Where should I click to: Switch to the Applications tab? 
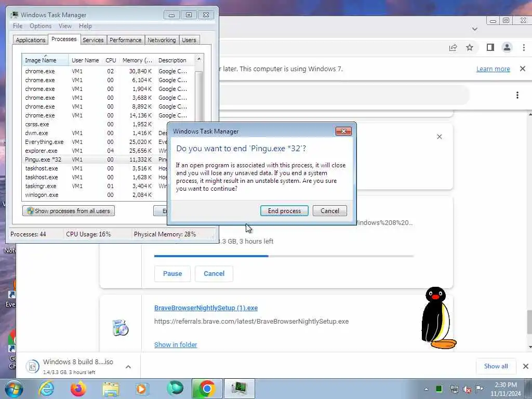[31, 39]
